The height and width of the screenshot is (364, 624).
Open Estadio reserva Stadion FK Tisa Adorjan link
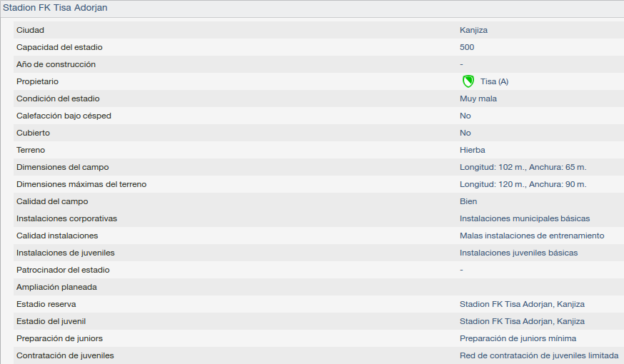click(x=522, y=304)
